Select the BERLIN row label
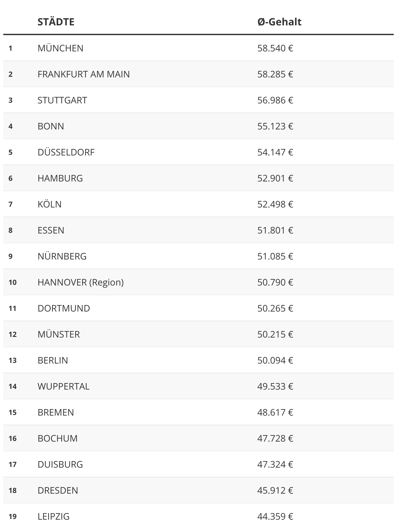This screenshot has width=397, height=532. (x=53, y=360)
